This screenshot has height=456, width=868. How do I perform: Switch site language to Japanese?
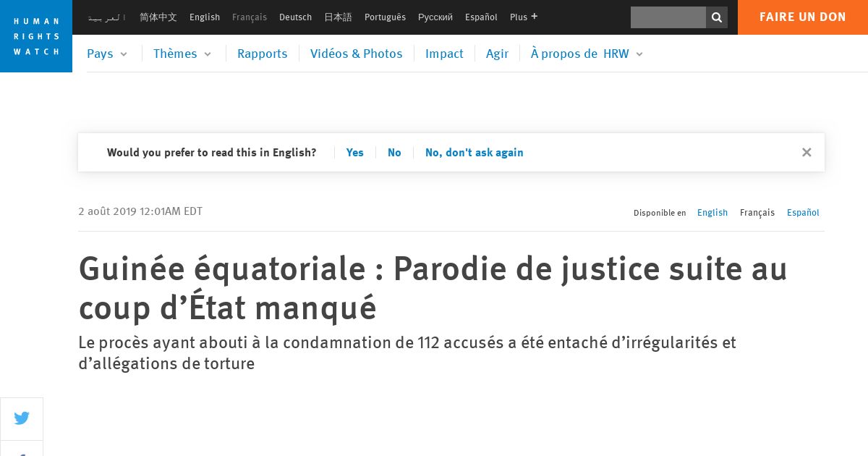pos(338,17)
